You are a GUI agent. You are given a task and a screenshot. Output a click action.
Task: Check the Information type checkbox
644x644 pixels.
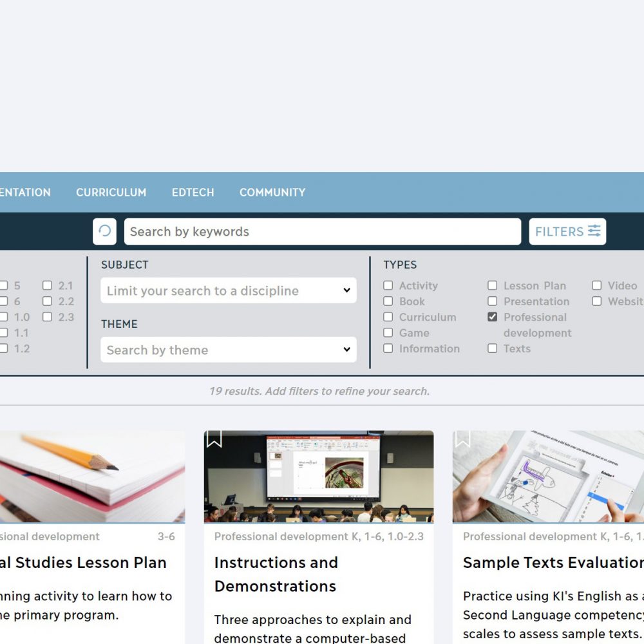click(388, 348)
